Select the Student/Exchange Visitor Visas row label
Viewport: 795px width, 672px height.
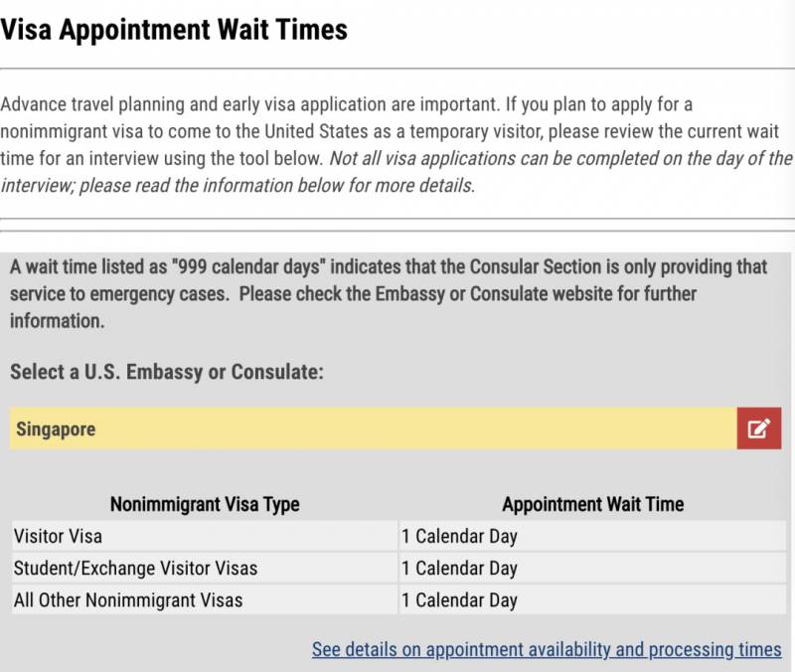pos(135,569)
